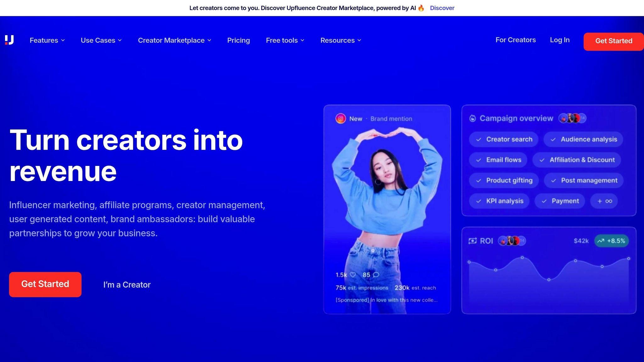
Task: Toggle the KPI analysis checkmark chip
Action: point(499,201)
